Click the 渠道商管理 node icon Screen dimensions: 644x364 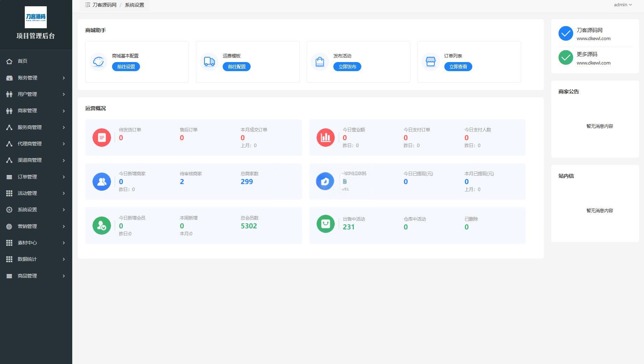click(9, 160)
